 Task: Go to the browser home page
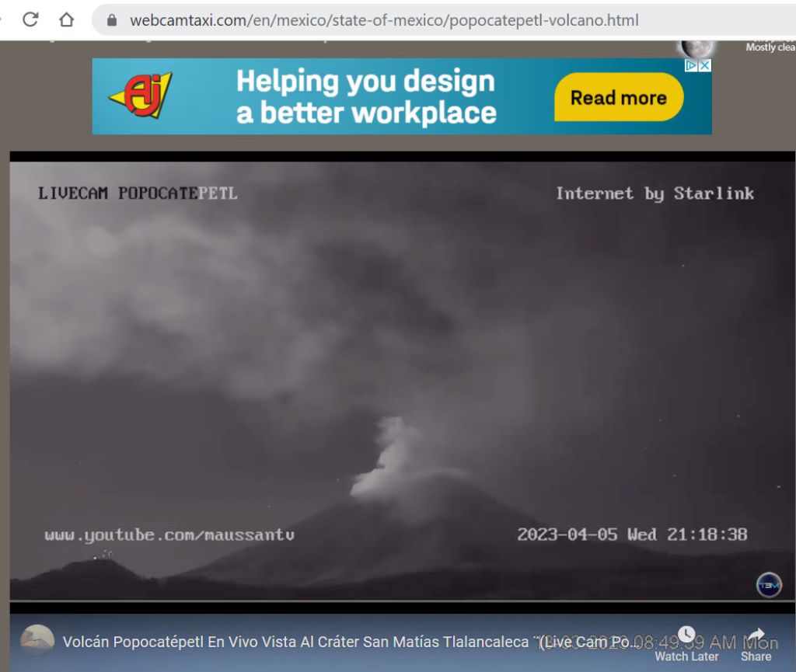click(67, 19)
